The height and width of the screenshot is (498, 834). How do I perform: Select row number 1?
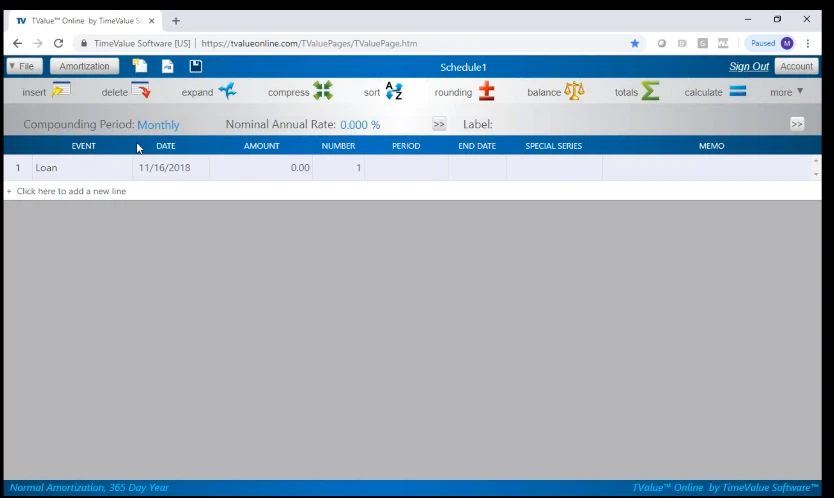(18, 168)
